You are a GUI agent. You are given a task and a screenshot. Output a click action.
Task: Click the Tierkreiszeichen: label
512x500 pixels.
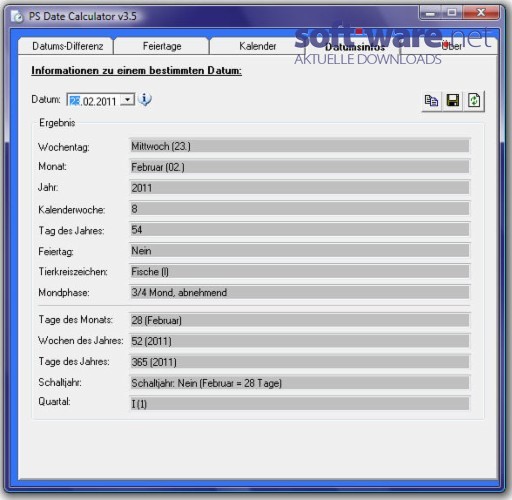tap(73, 272)
